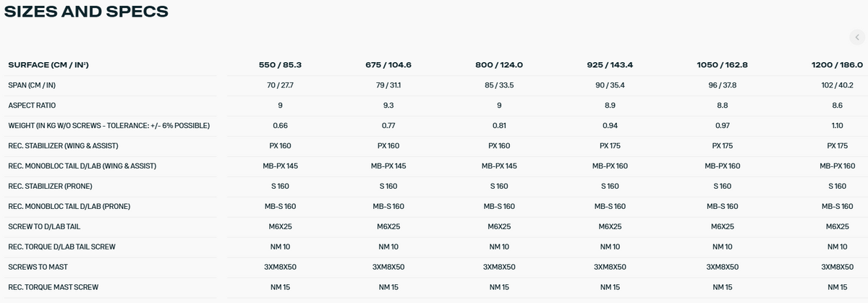
Task: Click the Weight tolerance row label
Action: pos(109,126)
